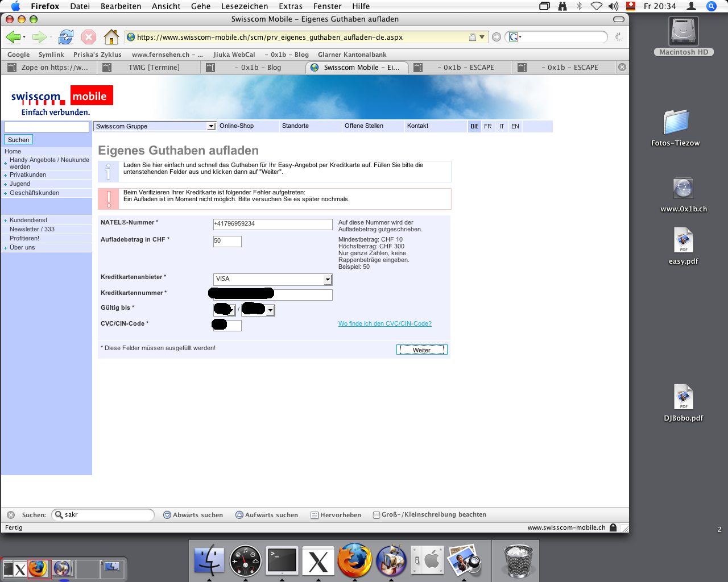Open Firefox from the Dock

click(354, 560)
